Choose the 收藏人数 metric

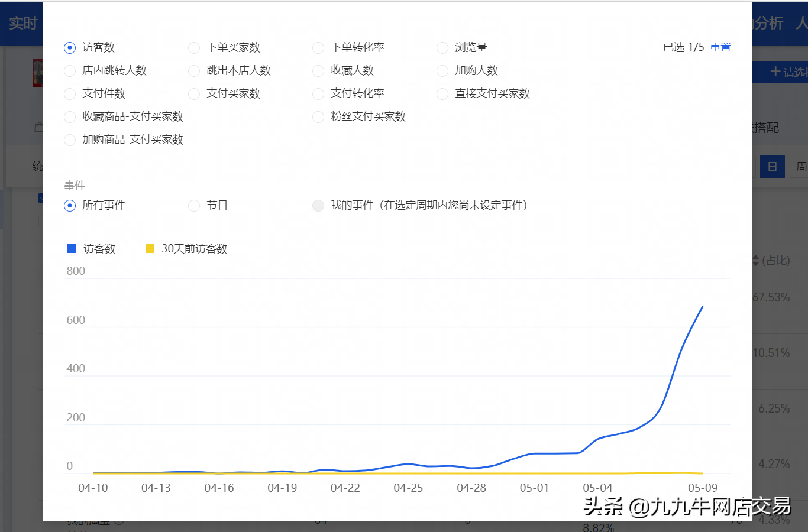pos(318,71)
